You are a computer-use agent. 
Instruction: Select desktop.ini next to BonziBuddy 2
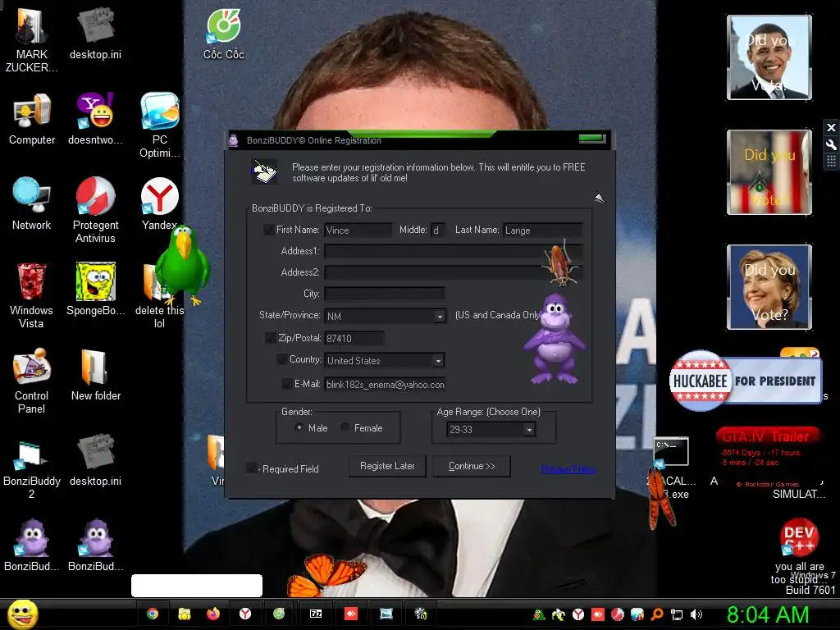coord(95,459)
